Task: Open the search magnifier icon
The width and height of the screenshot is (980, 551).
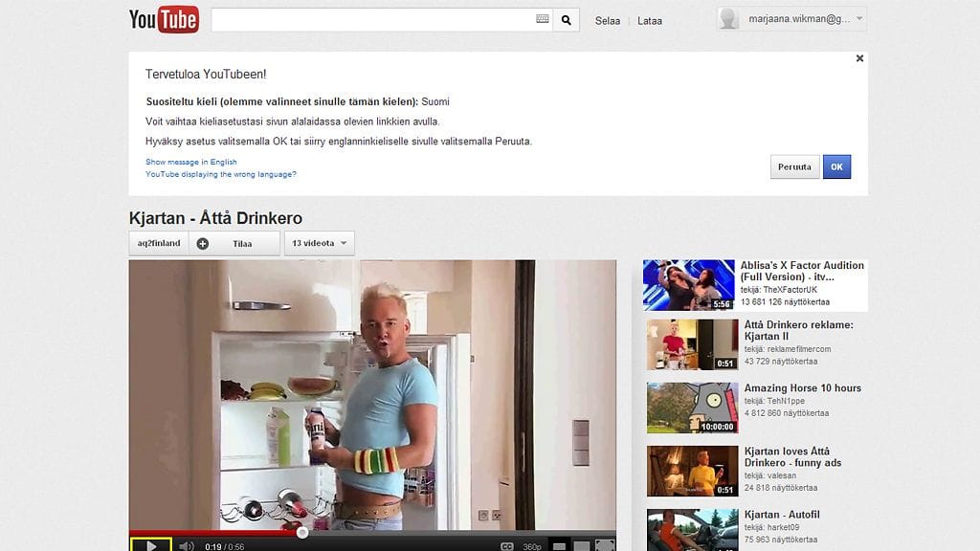Action: point(566,19)
